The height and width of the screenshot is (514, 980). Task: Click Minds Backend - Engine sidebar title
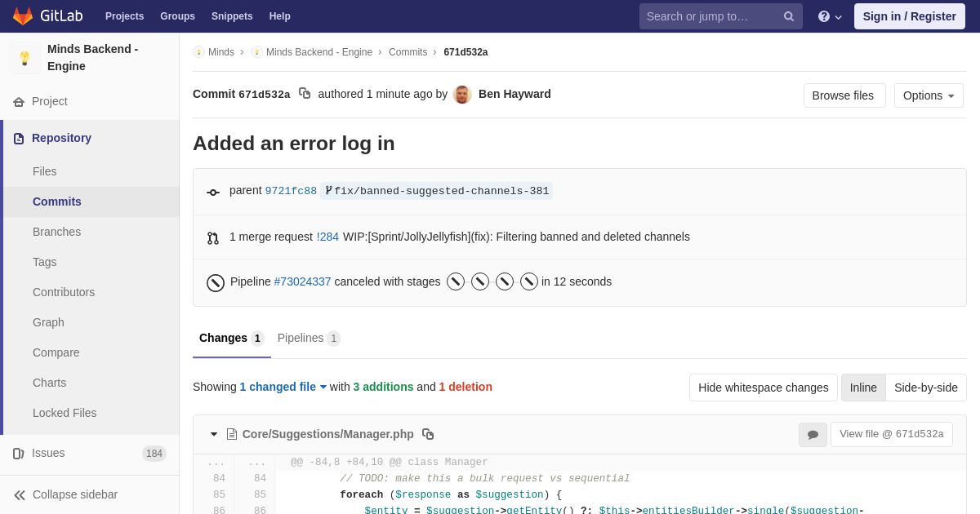click(x=93, y=58)
